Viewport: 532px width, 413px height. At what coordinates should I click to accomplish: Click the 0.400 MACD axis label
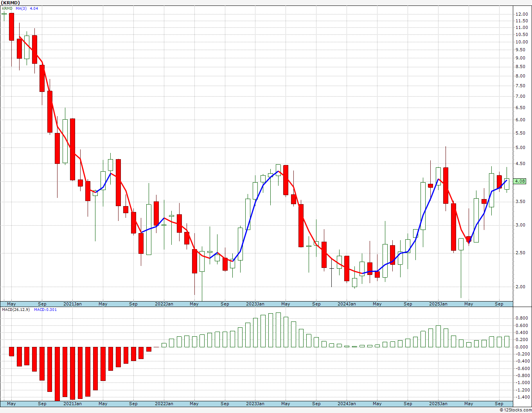tap(521, 332)
